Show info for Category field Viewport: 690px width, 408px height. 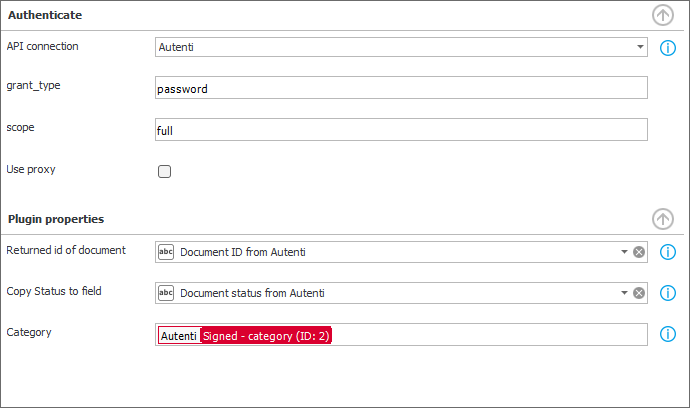(x=668, y=334)
